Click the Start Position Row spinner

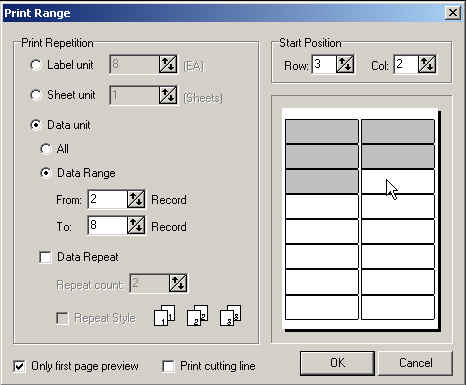345,64
